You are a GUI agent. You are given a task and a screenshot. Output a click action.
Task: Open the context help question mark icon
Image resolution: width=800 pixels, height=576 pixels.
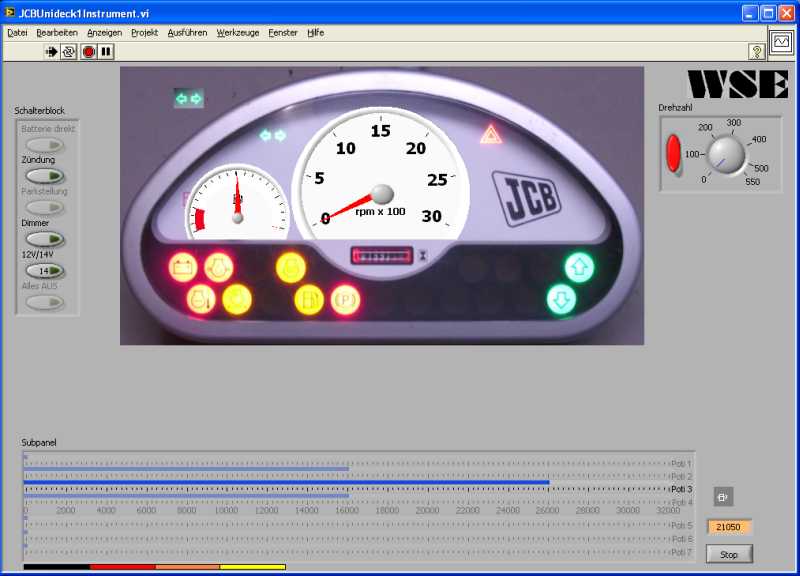tap(757, 52)
